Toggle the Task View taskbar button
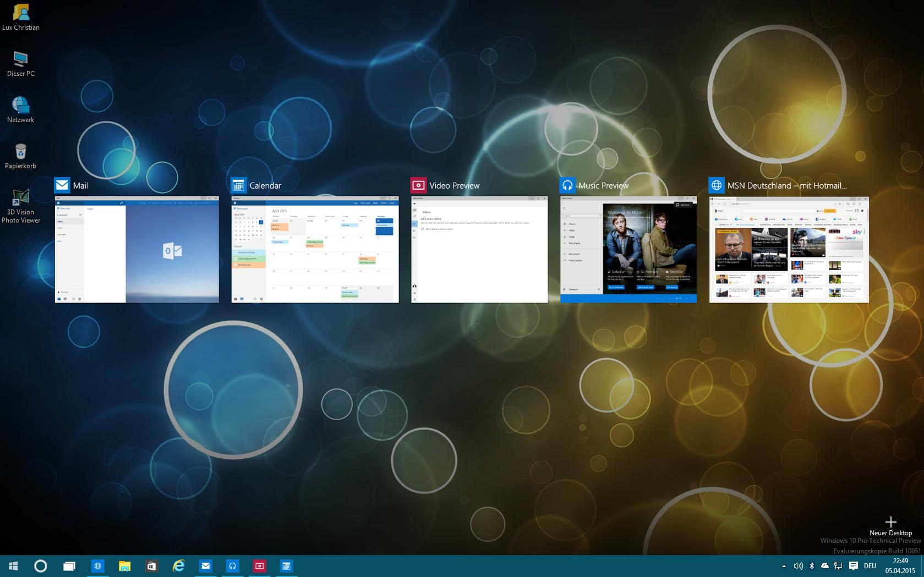Screen dimensions: 924x577 tap(69, 566)
